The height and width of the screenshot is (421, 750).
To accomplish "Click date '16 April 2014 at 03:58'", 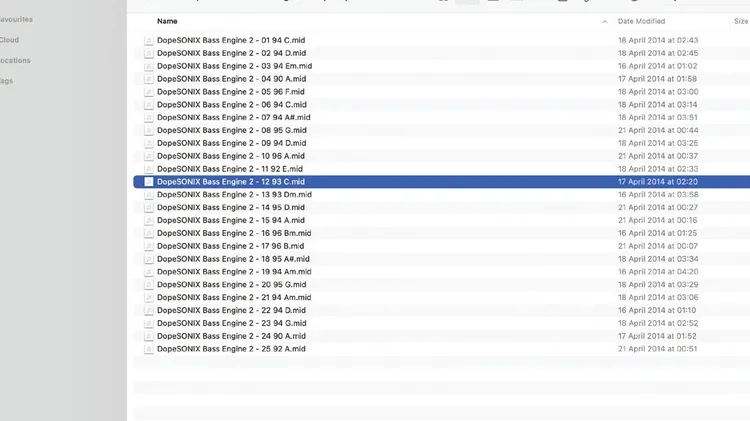I will [658, 195].
